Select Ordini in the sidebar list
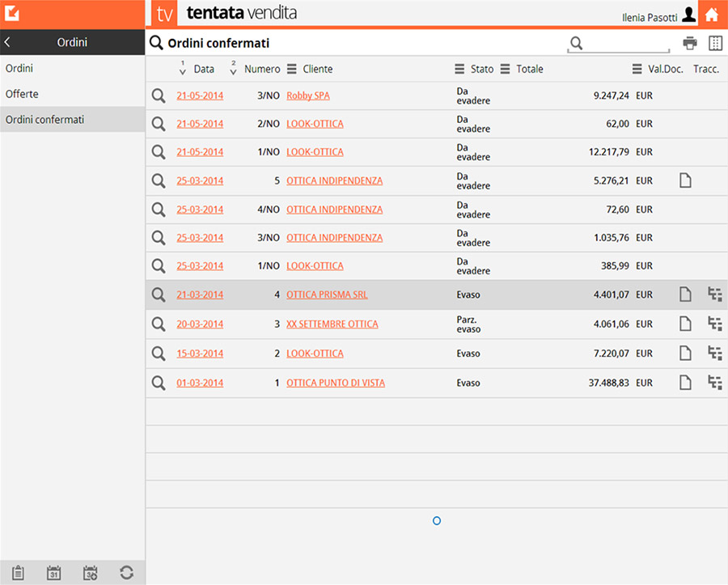 [x=19, y=69]
